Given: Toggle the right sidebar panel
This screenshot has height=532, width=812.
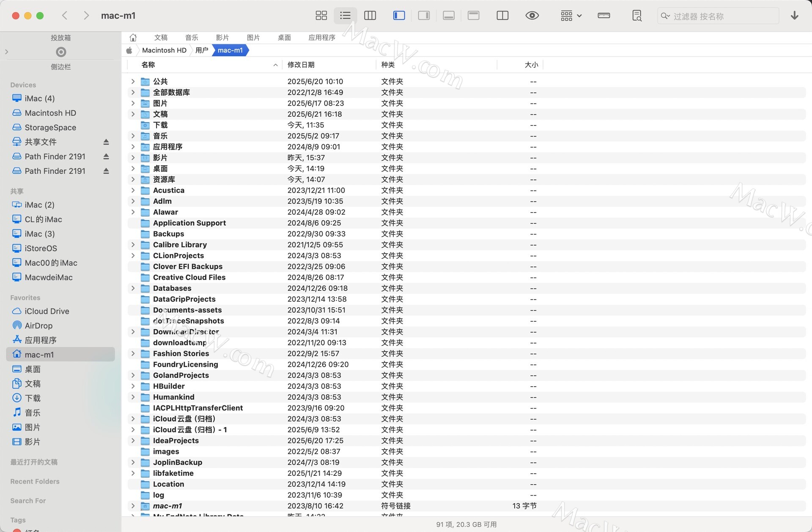Looking at the screenshot, I should (424, 16).
